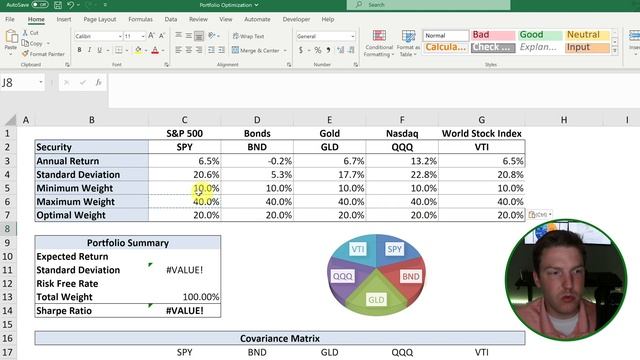The height and width of the screenshot is (360, 640).
Task: Expand Merge & Center dropdown arrow
Action: (285, 51)
